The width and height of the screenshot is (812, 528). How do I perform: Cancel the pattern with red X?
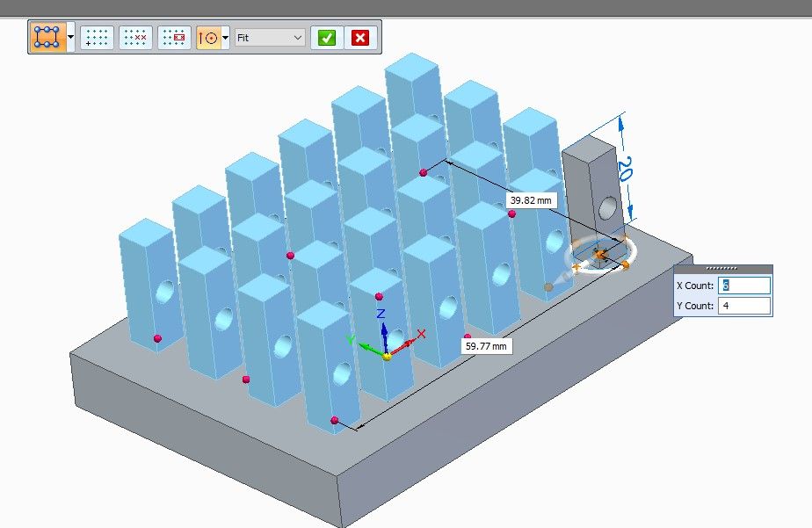(x=360, y=38)
